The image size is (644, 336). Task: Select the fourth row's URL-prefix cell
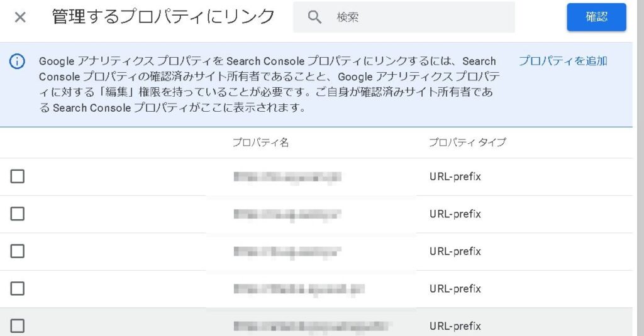(x=455, y=289)
